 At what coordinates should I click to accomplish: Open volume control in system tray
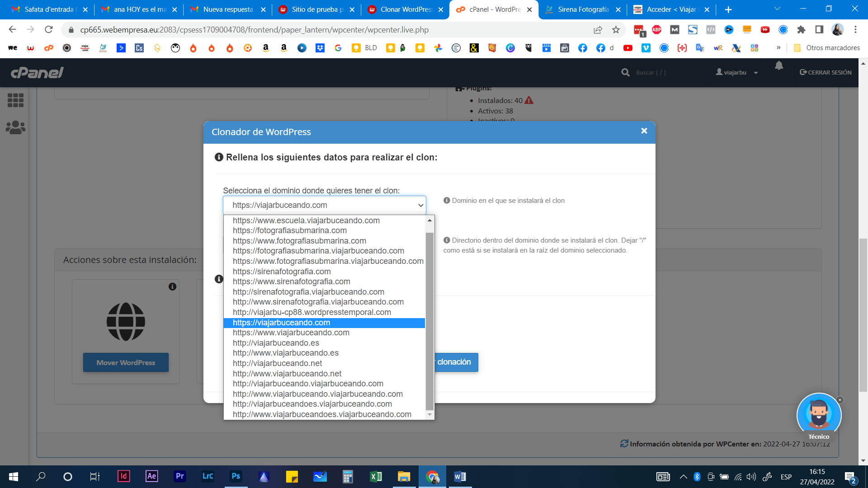(x=751, y=477)
